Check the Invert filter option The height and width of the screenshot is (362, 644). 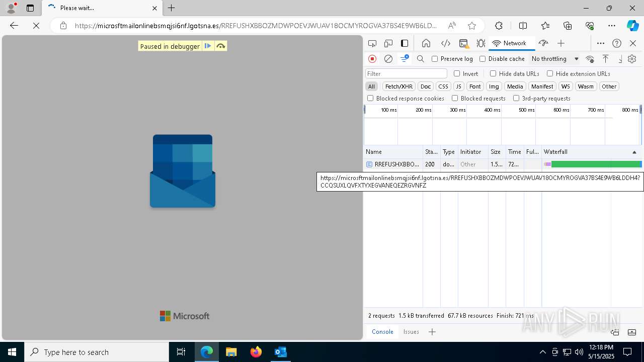(457, 73)
